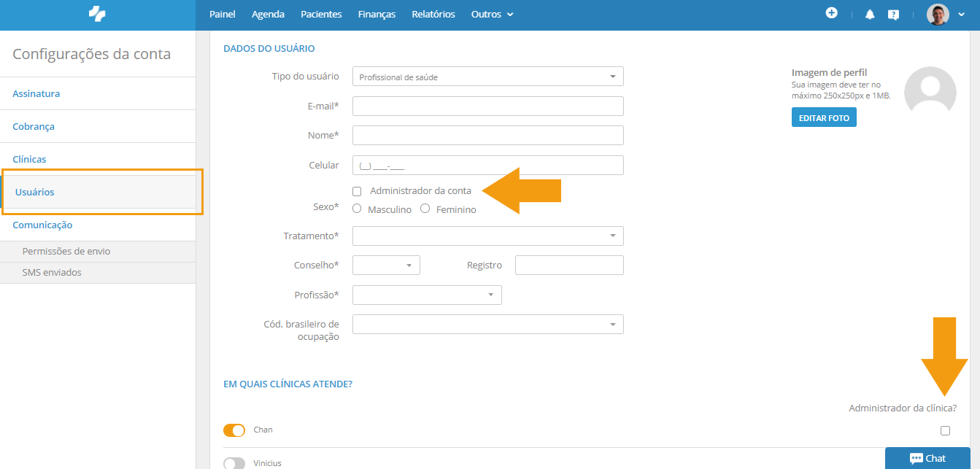The image size is (980, 469).
Task: Click the Registro input field
Action: 569,265
